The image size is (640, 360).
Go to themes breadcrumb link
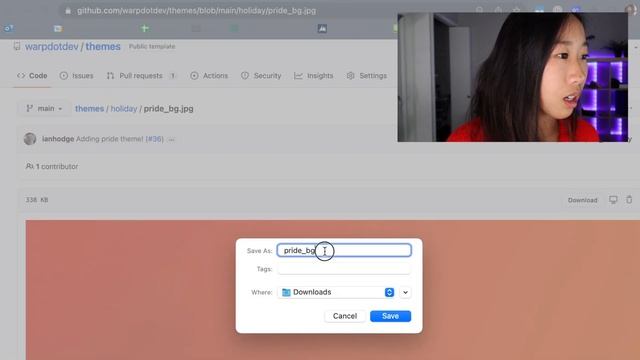89,109
